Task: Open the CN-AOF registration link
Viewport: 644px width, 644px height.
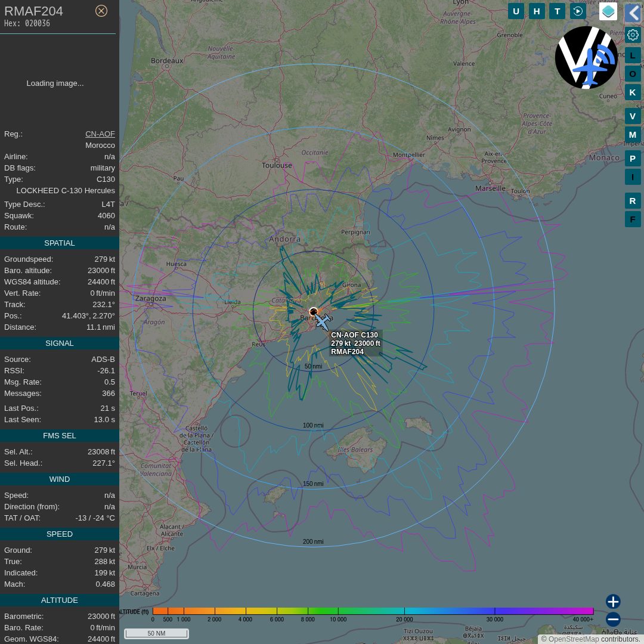Action: click(x=100, y=134)
